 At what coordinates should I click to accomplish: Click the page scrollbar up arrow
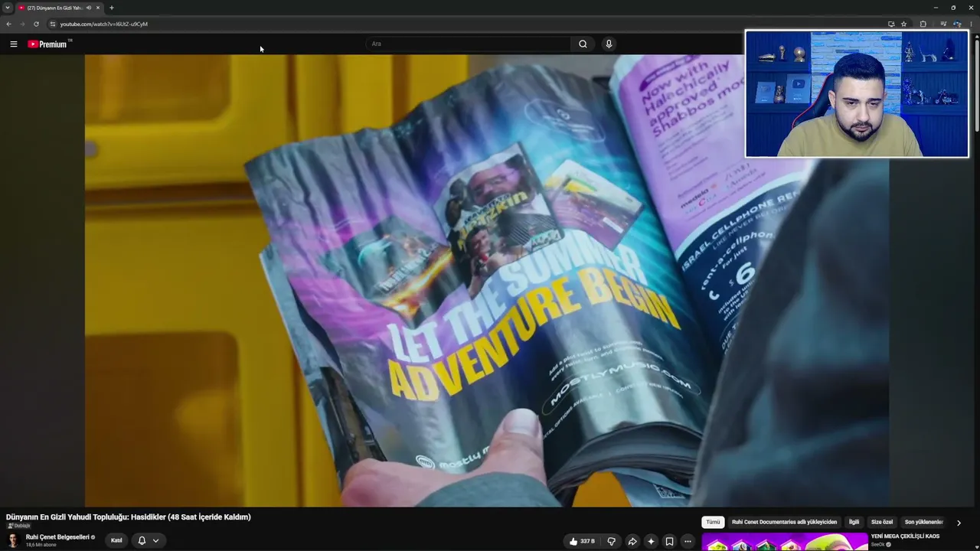point(975,37)
